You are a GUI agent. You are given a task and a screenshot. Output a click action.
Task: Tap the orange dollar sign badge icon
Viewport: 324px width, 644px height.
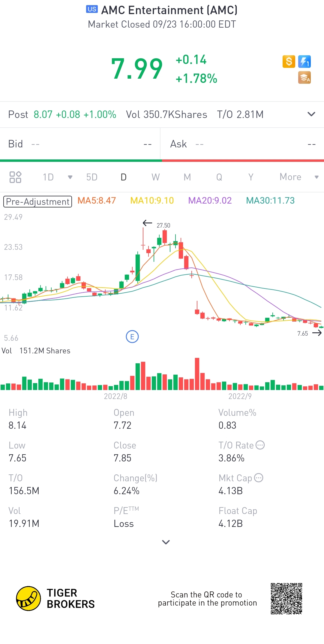pos(289,62)
